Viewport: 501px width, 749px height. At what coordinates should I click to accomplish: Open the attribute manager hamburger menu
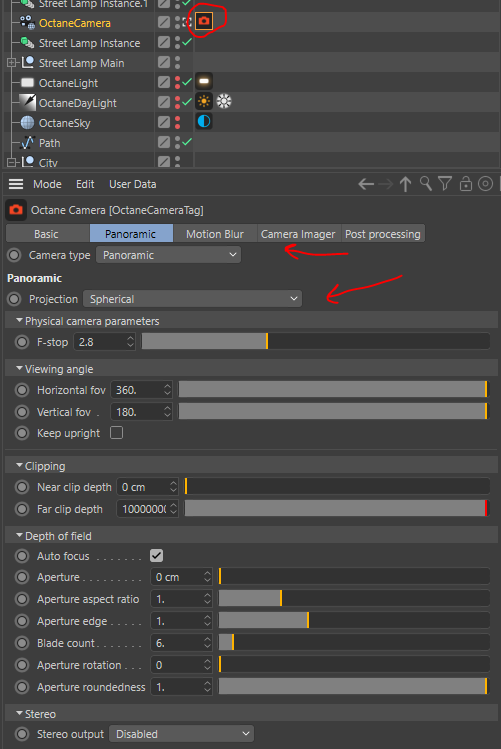coord(16,184)
